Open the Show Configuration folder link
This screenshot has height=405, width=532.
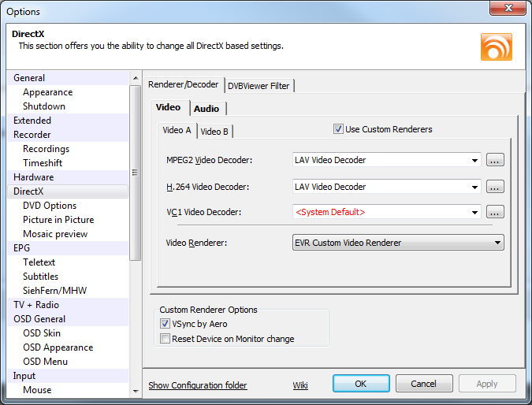click(x=198, y=385)
